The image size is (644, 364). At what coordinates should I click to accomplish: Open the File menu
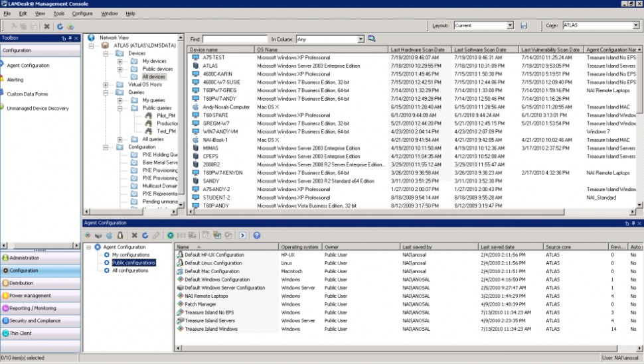[7, 13]
